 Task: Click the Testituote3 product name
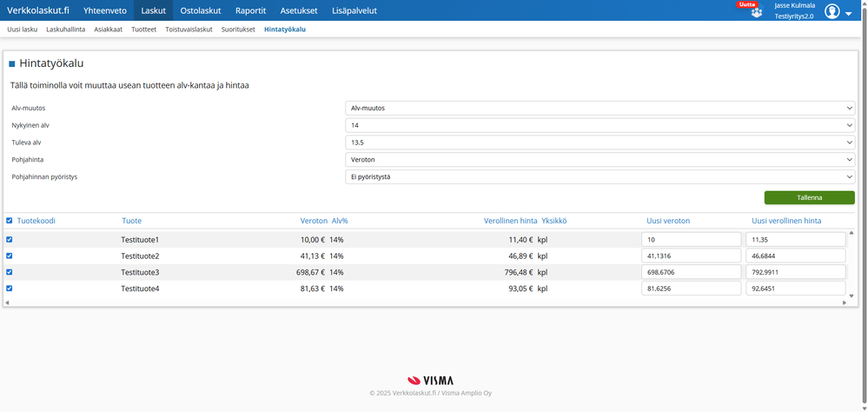click(140, 272)
